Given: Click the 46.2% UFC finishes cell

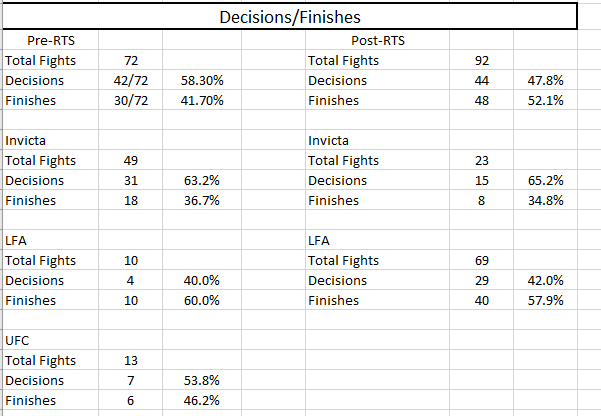Looking at the screenshot, I should tap(201, 400).
